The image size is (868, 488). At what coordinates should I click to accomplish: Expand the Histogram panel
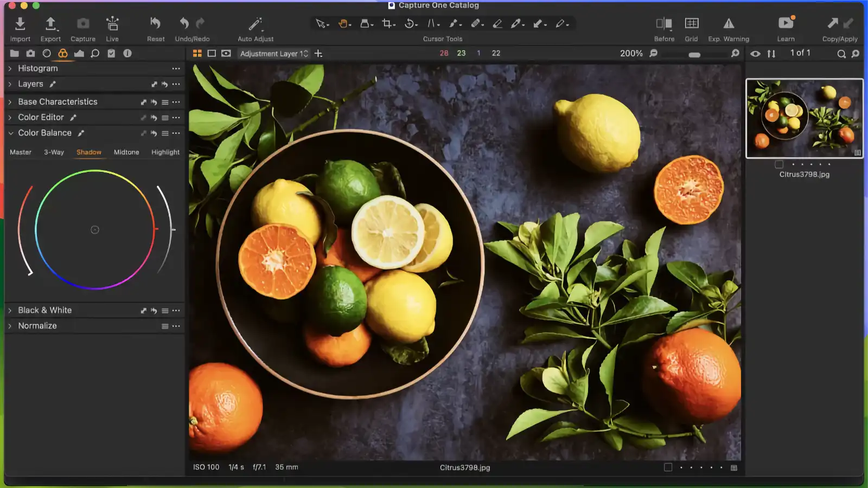coord(10,68)
